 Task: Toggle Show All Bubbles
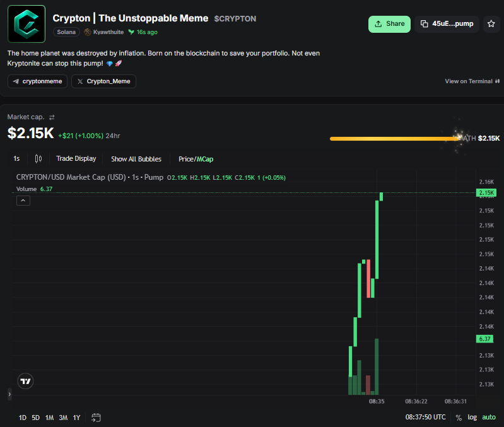[x=136, y=159]
